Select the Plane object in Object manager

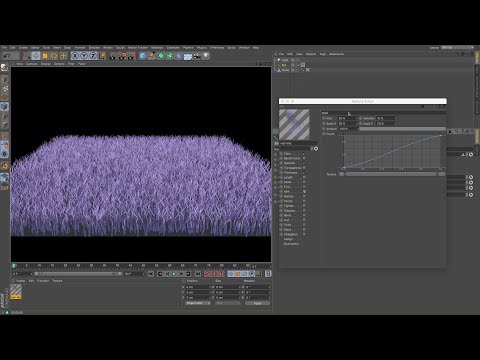click(x=286, y=70)
